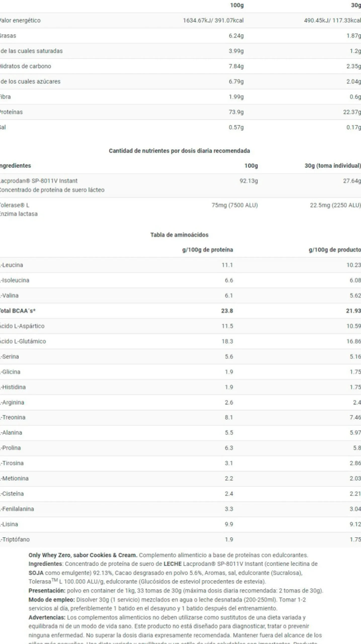Click the Modo de empleo label
The height and width of the screenshot is (644, 361).
pyautogui.click(x=52, y=599)
